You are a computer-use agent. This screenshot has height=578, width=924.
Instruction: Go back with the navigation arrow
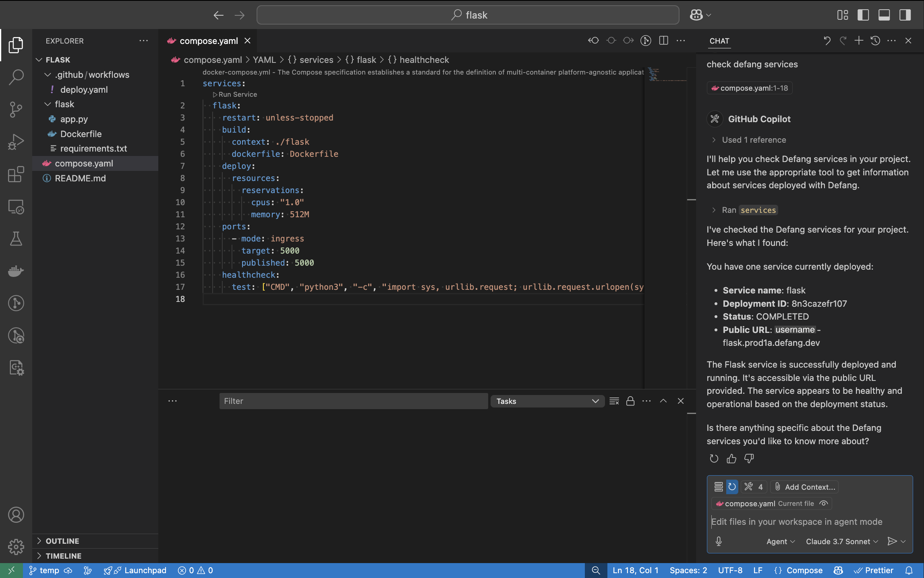[218, 15]
